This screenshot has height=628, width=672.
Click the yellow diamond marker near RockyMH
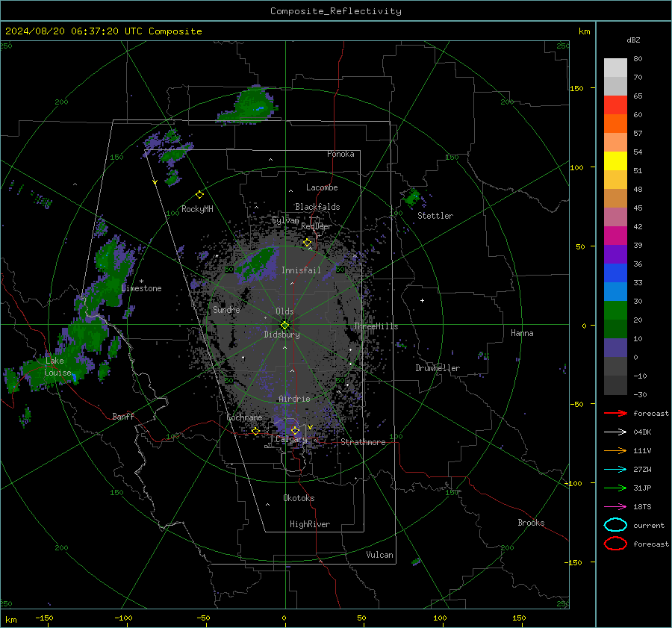[199, 195]
